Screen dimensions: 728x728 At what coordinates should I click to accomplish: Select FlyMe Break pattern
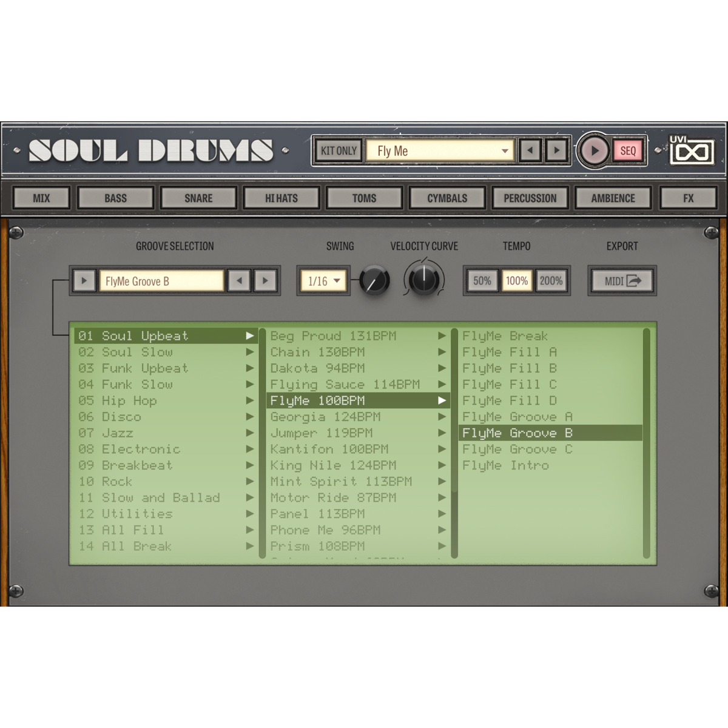pos(551,335)
